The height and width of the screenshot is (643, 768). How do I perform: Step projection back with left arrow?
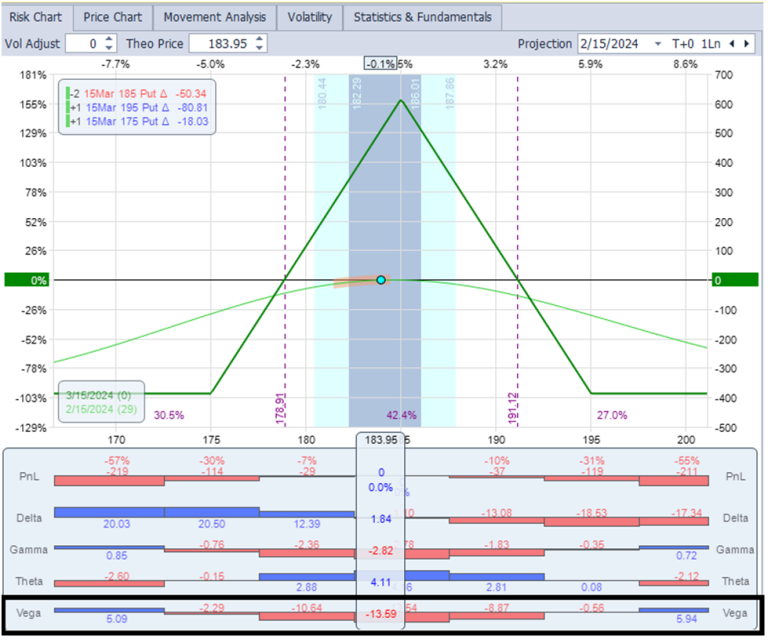pos(733,44)
